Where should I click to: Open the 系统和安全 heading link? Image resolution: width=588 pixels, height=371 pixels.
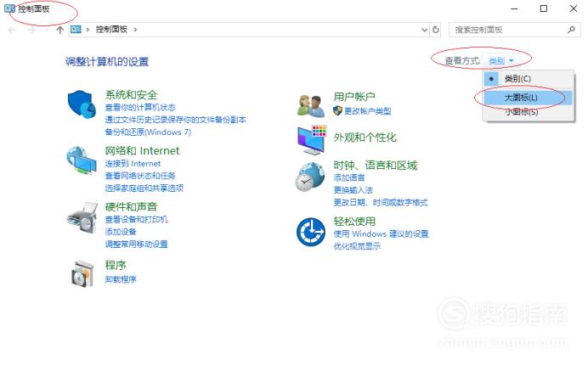click(131, 95)
